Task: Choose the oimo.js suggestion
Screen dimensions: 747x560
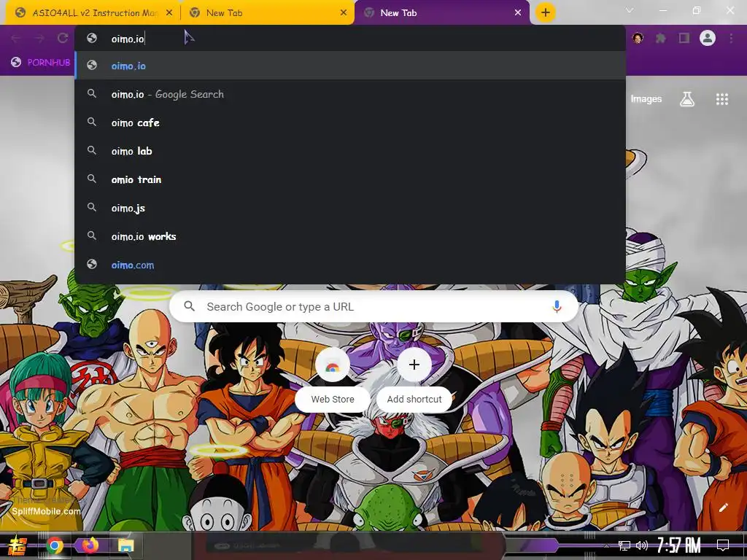Action: pos(349,208)
